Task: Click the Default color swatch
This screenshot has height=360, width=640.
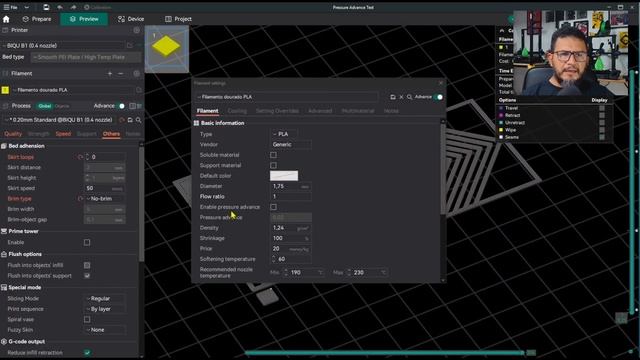Action: tap(284, 176)
